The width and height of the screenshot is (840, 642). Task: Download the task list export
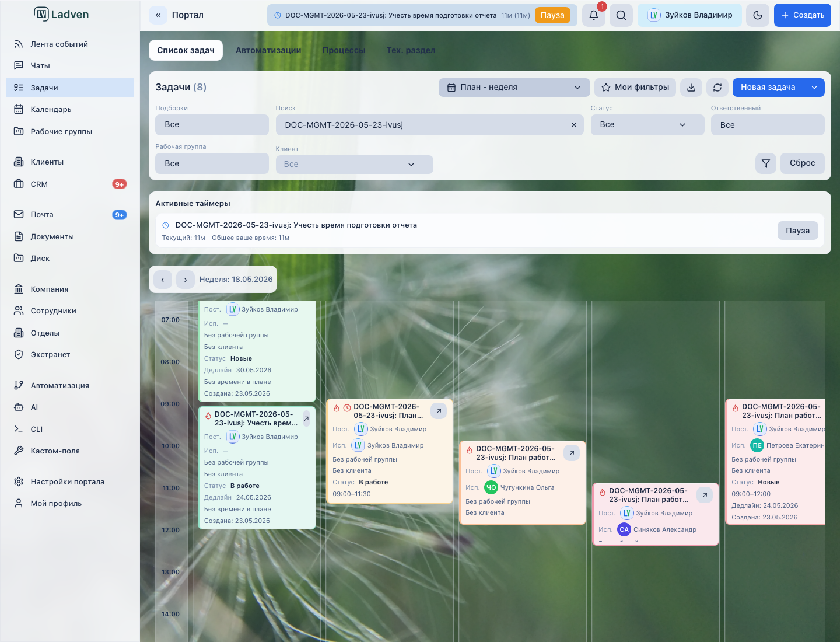(691, 88)
